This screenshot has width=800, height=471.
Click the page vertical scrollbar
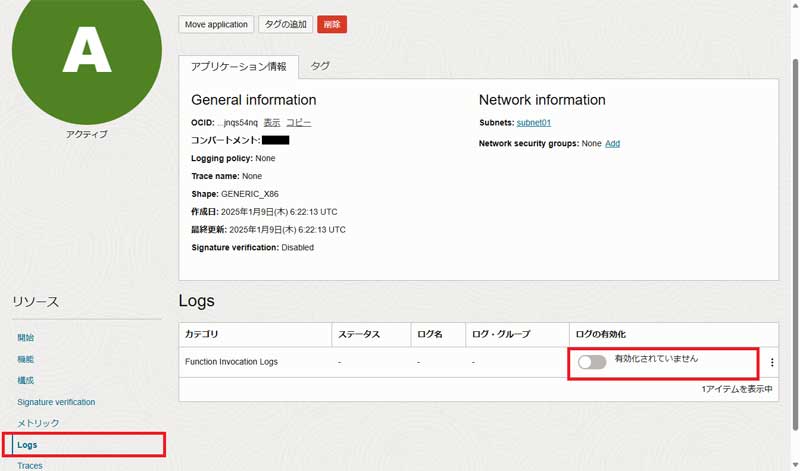pyautogui.click(x=795, y=245)
